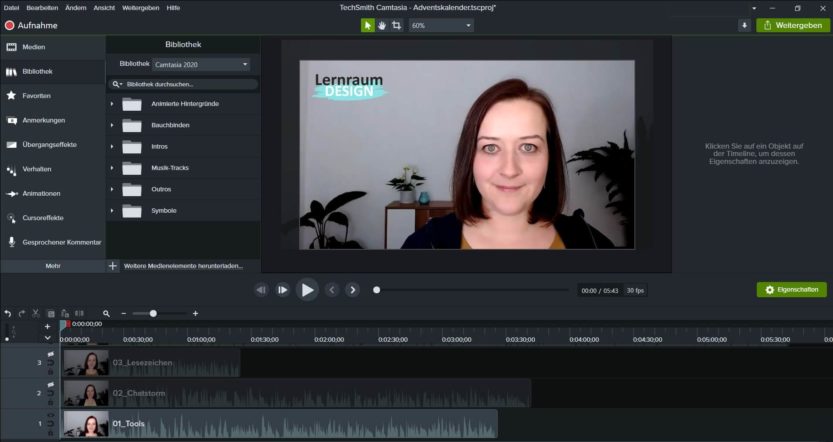Click the paste icon in timeline toolbar

click(65, 314)
